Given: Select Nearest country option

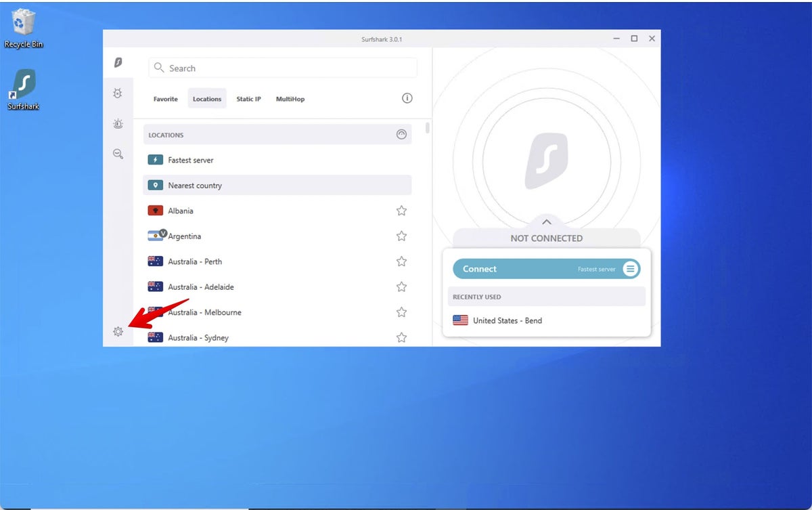Looking at the screenshot, I should (277, 185).
